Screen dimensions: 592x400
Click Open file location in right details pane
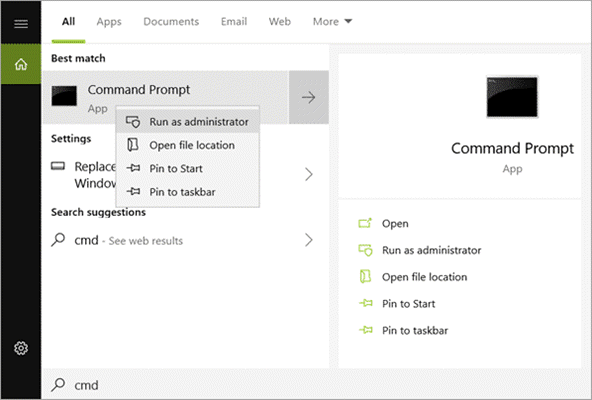click(424, 277)
